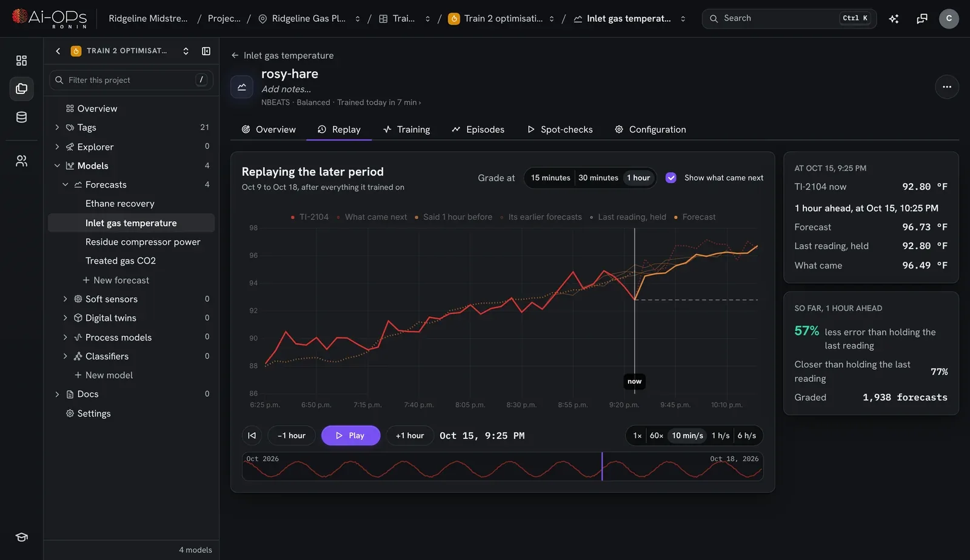Switch to the Configuration tab
Screen dimensions: 970x560
click(x=651, y=129)
